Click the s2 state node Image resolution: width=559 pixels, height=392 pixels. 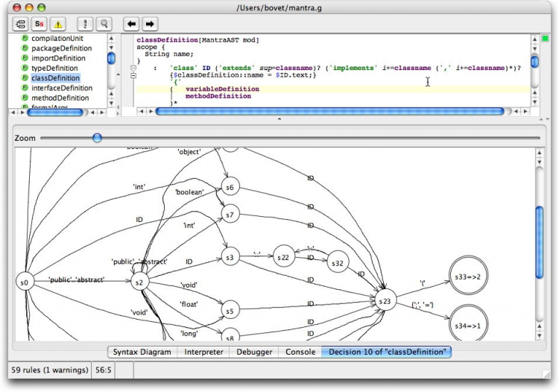tap(139, 282)
